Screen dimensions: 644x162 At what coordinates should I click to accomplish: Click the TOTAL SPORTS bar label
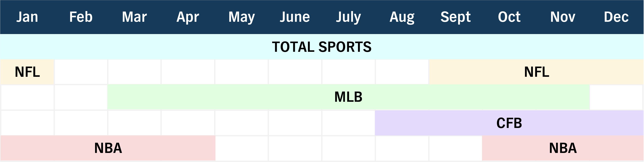[322, 47]
